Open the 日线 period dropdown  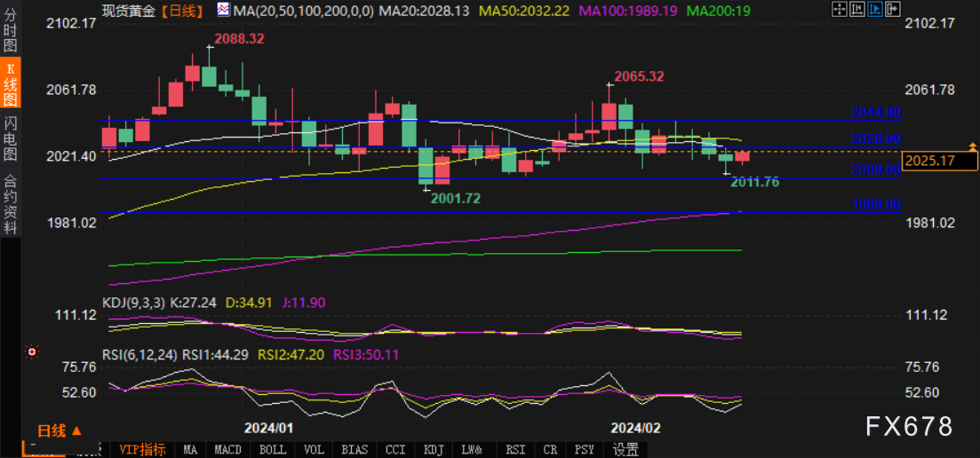[x=60, y=431]
